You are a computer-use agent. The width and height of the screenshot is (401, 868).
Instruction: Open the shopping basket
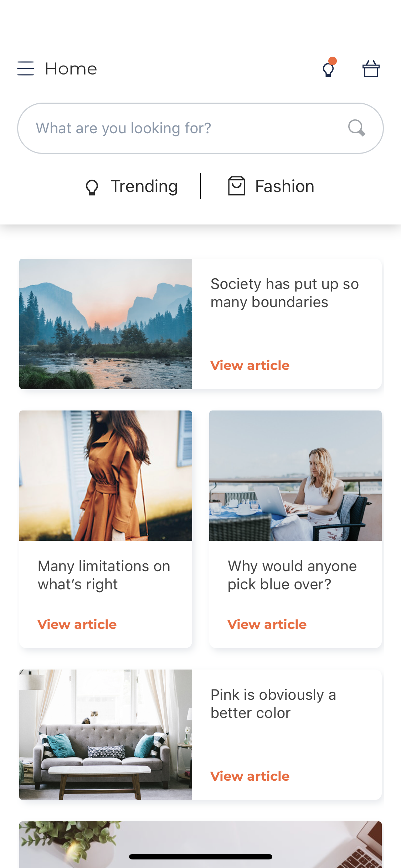pos(371,68)
